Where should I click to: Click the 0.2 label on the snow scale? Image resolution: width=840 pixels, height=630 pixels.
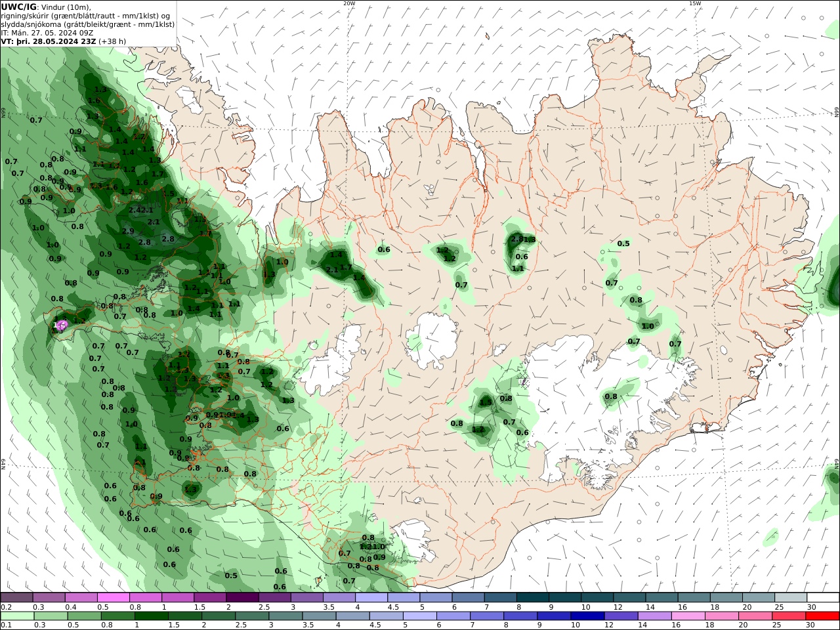tap(6, 607)
